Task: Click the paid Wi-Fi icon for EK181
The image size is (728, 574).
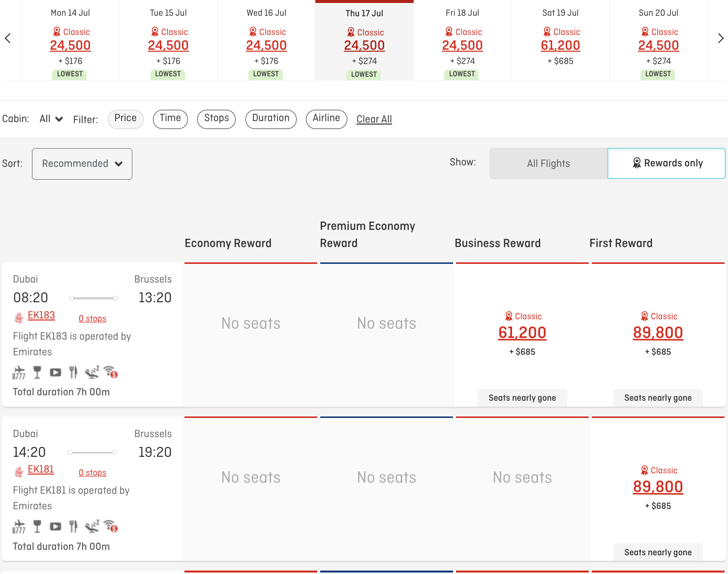Action: click(111, 526)
